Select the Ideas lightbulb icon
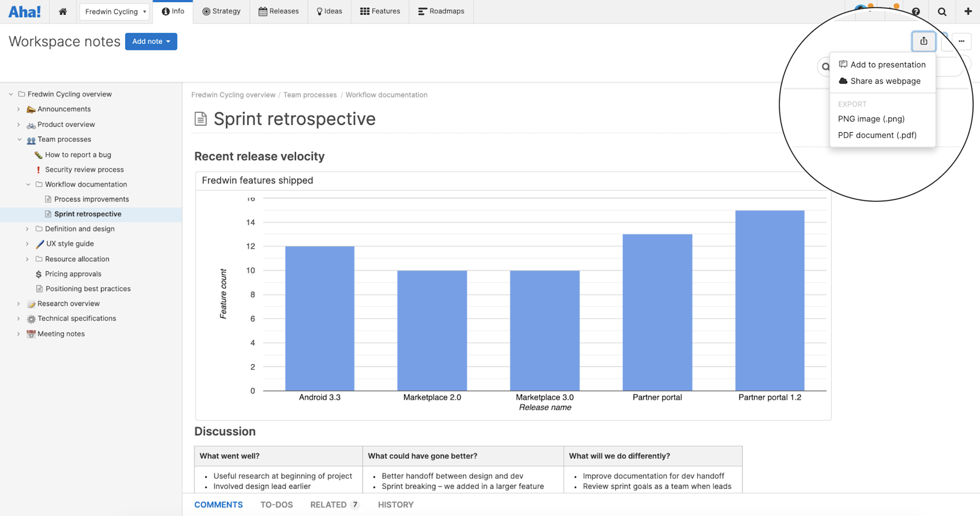980x516 pixels. (319, 11)
